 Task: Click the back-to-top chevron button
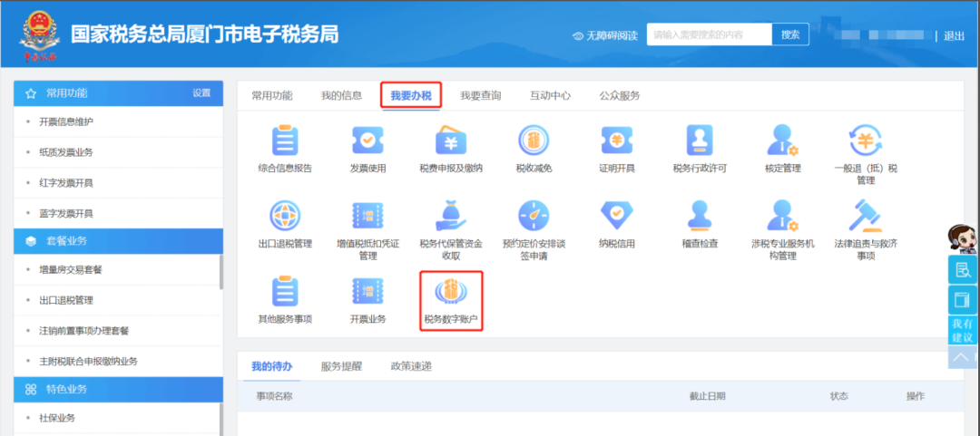coord(963,356)
